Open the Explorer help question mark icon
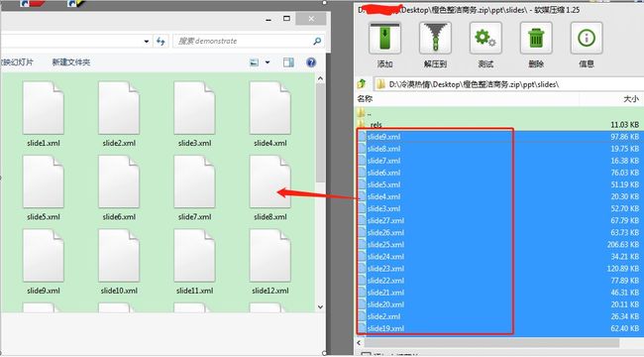This screenshot has height=357, width=644. pyautogui.click(x=311, y=62)
